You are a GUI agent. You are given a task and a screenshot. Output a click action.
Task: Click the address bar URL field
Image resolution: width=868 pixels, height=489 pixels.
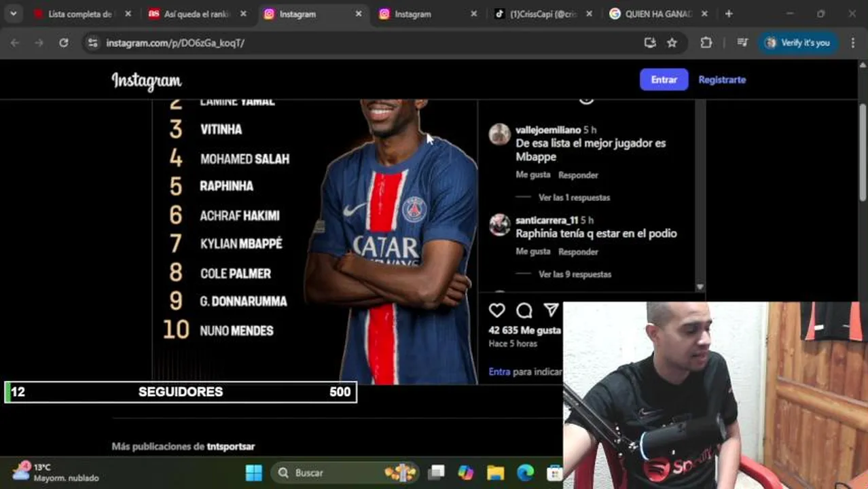(x=367, y=43)
